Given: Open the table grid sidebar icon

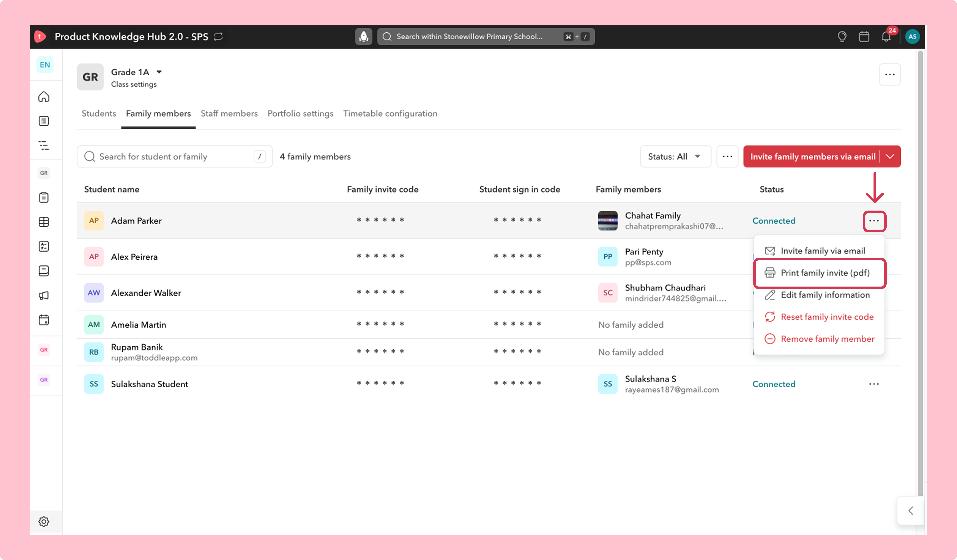Looking at the screenshot, I should (44, 222).
